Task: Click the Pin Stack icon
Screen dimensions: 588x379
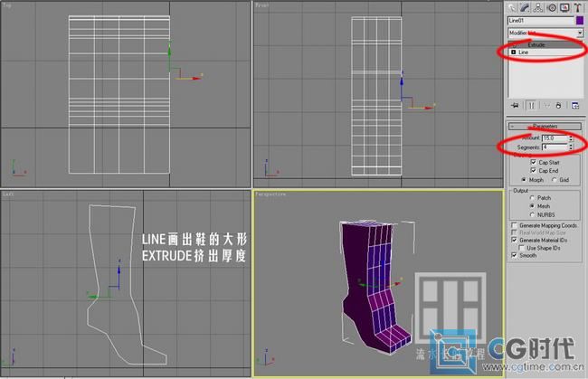Action: pos(514,104)
